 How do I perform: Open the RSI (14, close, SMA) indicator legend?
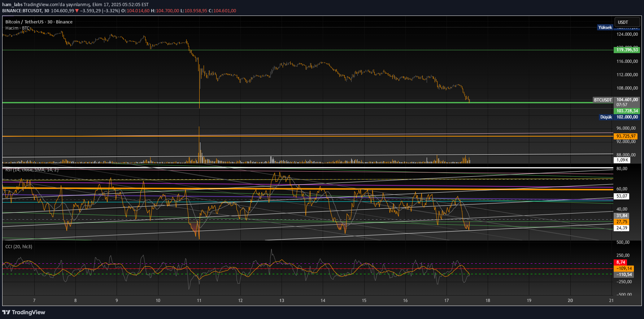click(x=32, y=170)
